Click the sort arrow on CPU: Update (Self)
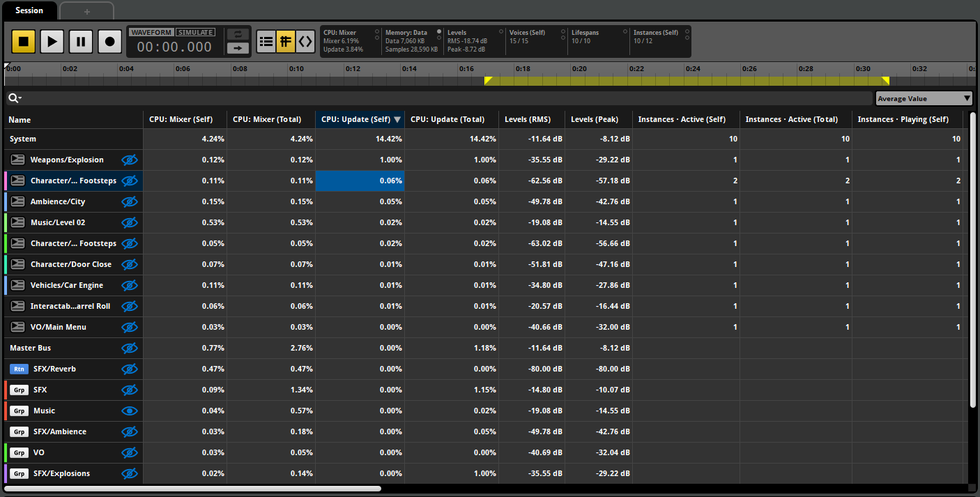Screen dimensions: 980x497 tap(397, 119)
